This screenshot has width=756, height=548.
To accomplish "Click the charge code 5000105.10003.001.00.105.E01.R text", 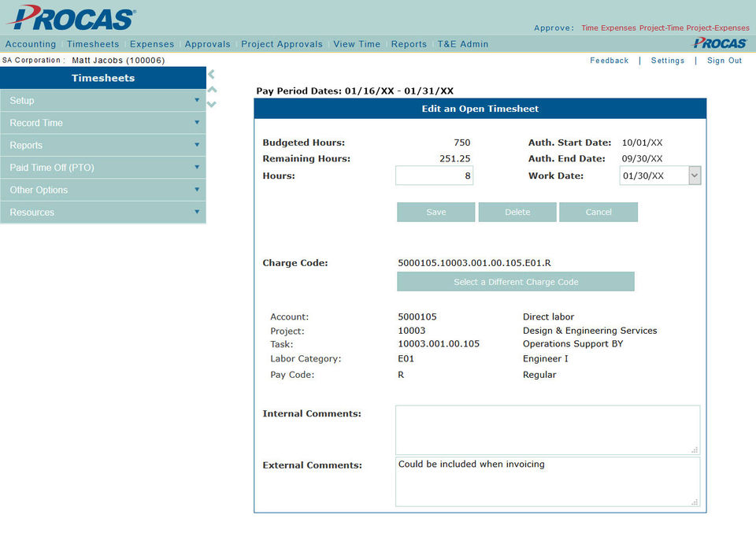I will (474, 263).
